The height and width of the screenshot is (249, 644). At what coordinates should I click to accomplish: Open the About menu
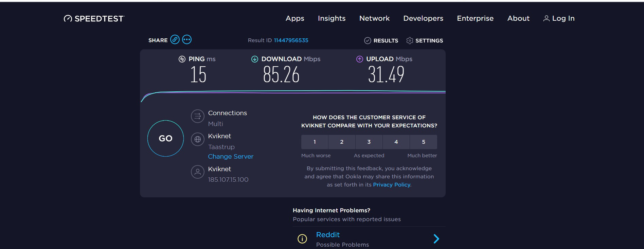tap(518, 18)
